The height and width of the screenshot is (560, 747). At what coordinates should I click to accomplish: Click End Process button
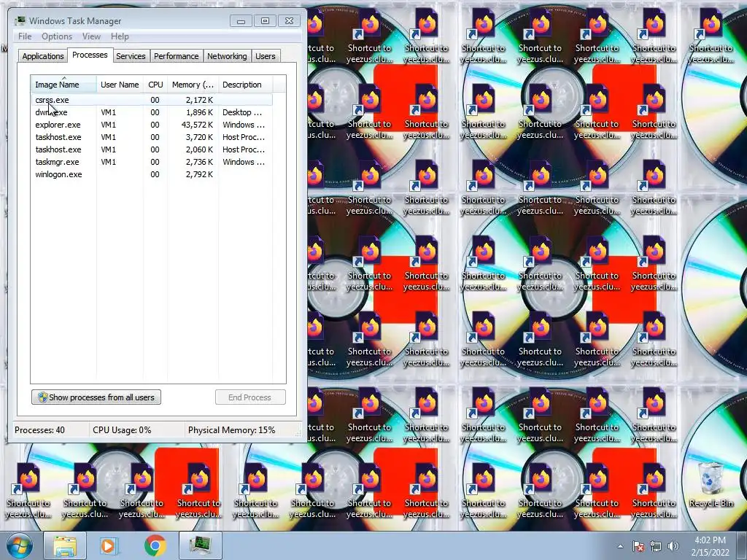[250, 397]
